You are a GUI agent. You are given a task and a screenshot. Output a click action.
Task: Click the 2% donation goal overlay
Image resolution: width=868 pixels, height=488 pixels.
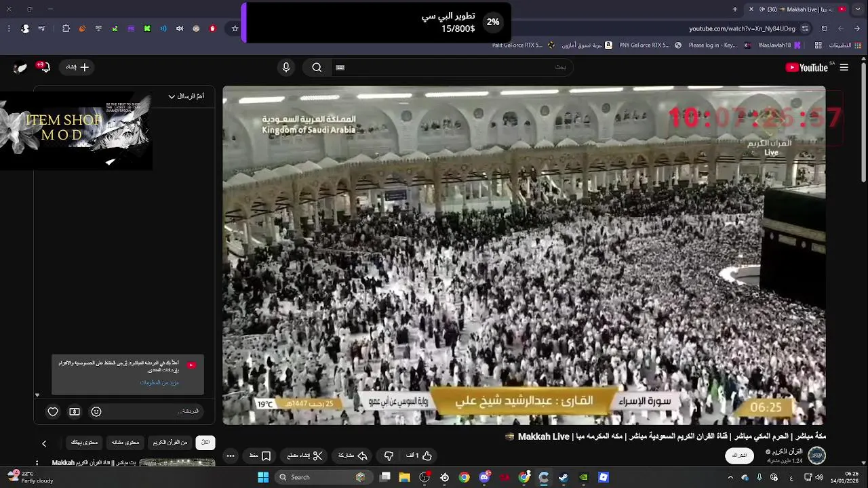376,23
